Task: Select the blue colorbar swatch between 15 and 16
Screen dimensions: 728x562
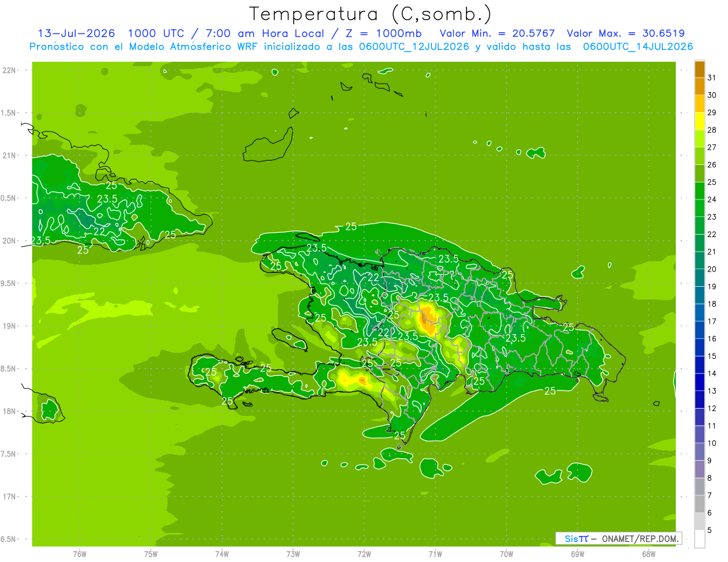Action: pos(699,348)
